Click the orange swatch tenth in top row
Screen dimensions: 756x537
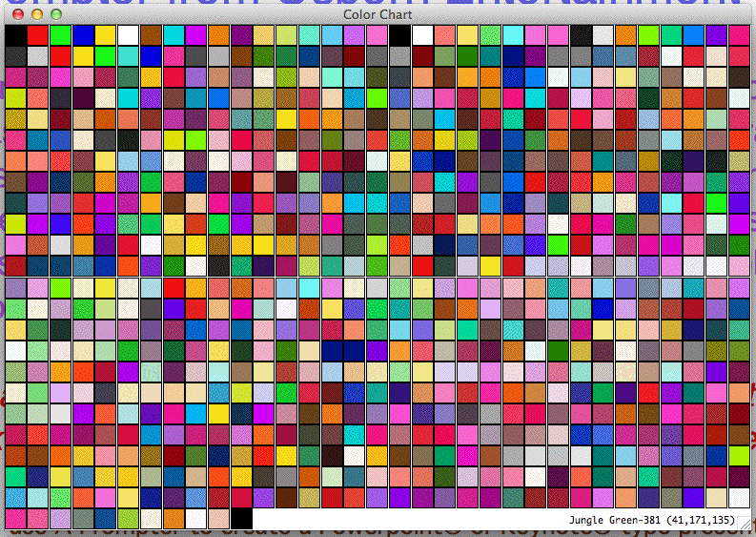(x=219, y=34)
